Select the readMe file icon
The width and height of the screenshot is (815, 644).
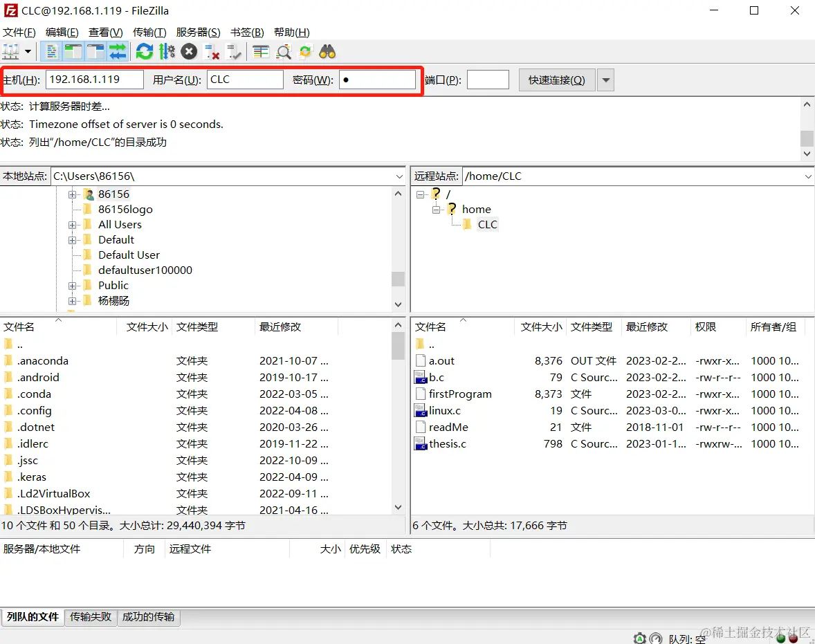click(x=421, y=427)
